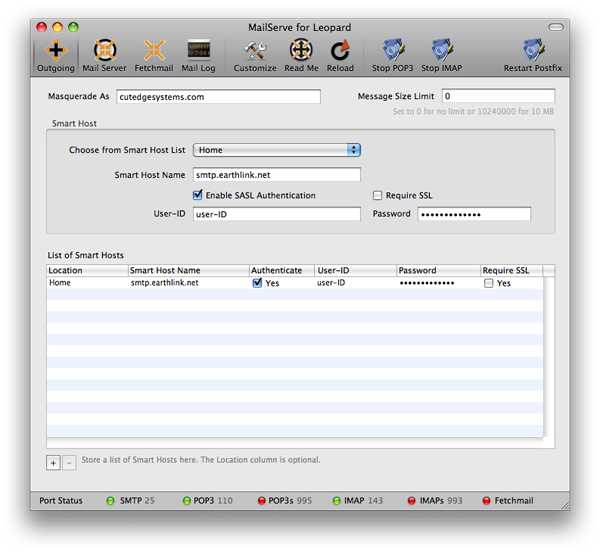
Task: Show the Mail Log
Action: coord(201,54)
